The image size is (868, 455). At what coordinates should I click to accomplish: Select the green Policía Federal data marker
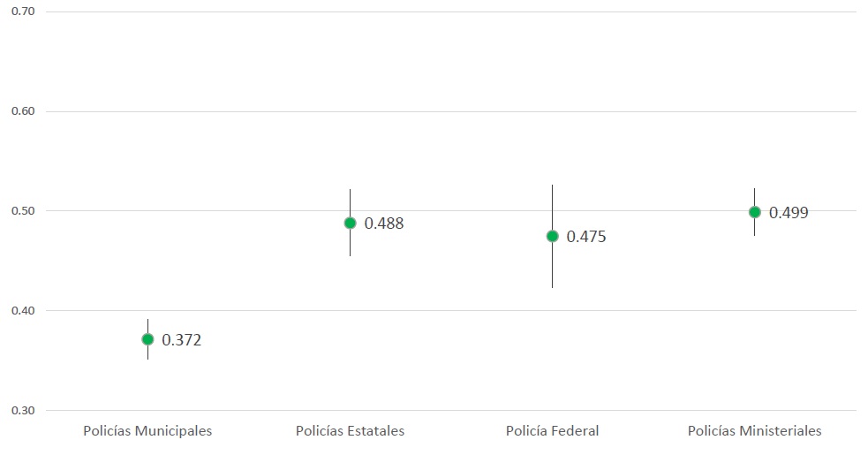click(x=553, y=236)
